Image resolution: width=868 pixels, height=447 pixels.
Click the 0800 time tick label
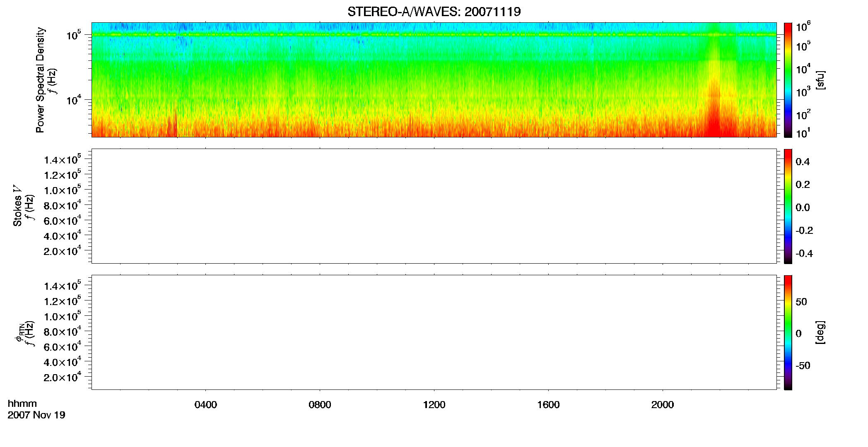click(x=320, y=405)
